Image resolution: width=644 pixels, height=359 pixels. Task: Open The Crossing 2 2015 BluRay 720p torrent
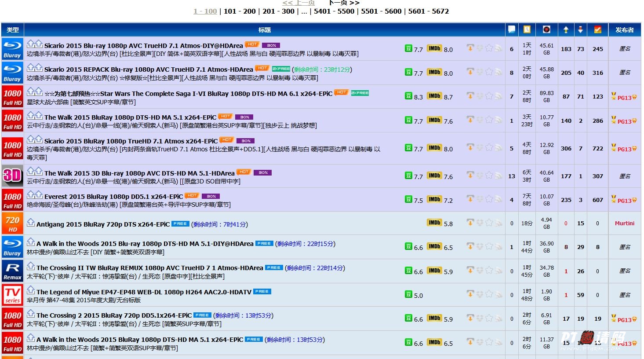pyautogui.click(x=114, y=315)
